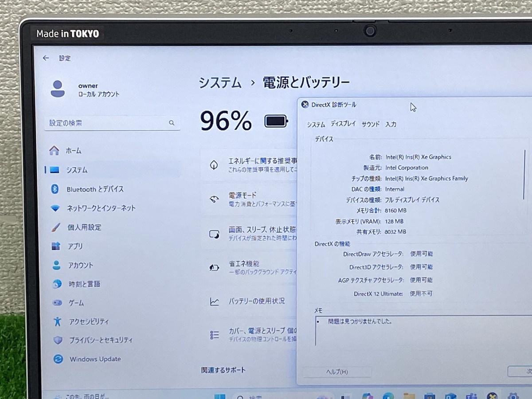Open the ゲーム settings page
The height and width of the screenshot is (399, 532).
click(112, 303)
